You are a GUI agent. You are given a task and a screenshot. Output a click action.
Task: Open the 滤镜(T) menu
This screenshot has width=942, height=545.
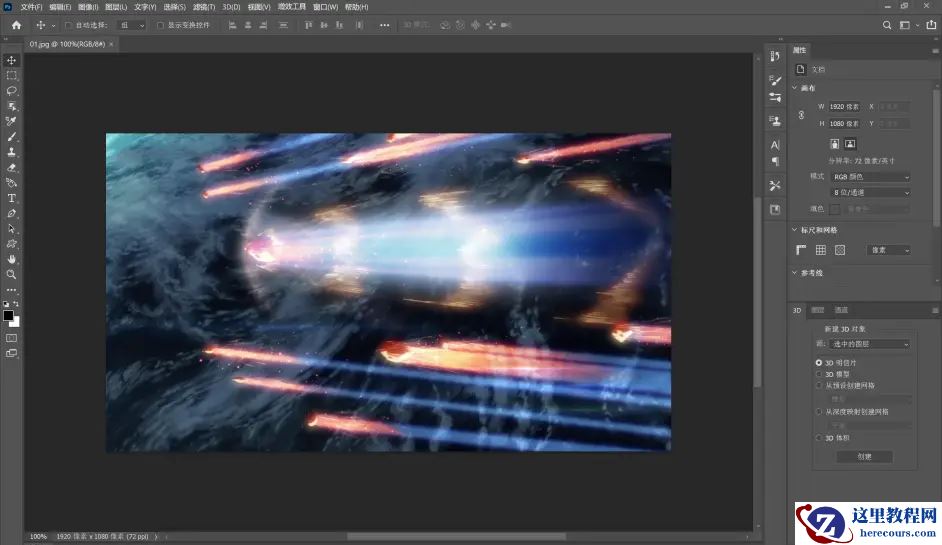point(205,7)
